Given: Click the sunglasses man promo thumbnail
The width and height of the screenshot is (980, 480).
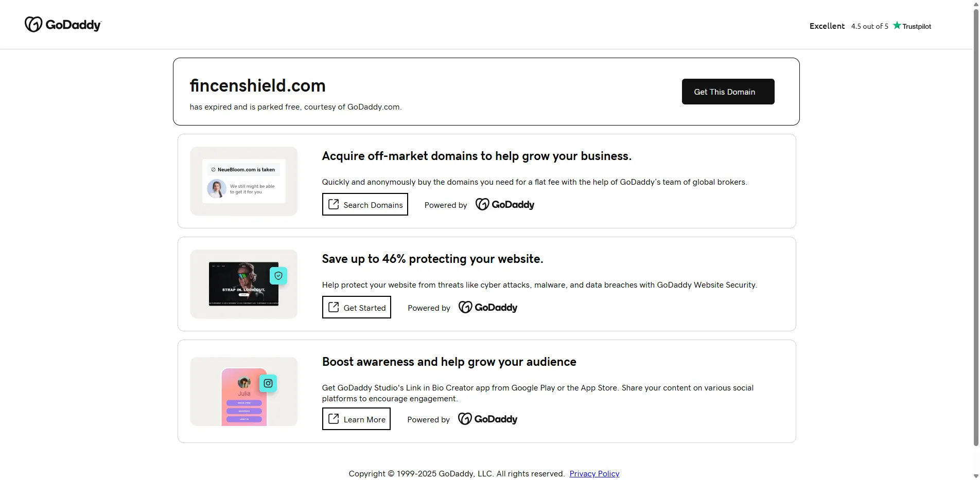Looking at the screenshot, I should tap(243, 283).
